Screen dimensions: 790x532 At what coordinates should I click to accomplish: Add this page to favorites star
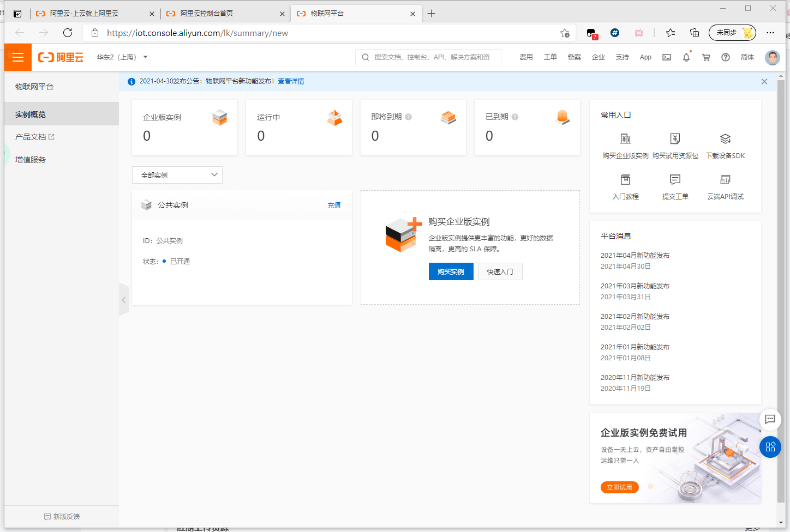tap(565, 33)
